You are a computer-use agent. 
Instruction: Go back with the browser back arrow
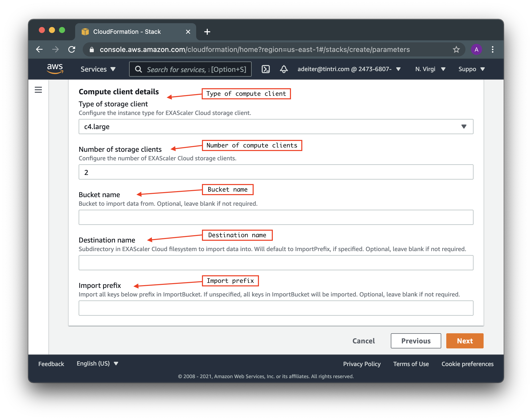[40, 49]
